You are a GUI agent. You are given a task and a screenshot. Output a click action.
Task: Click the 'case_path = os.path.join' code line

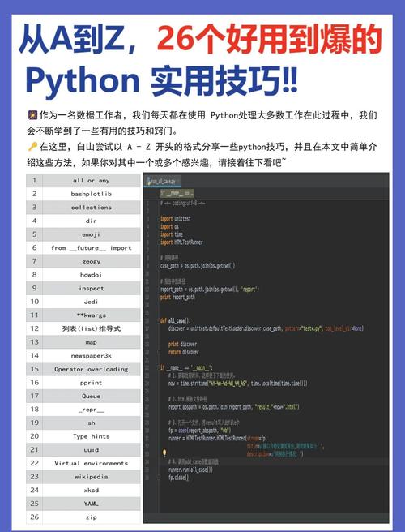198,266
